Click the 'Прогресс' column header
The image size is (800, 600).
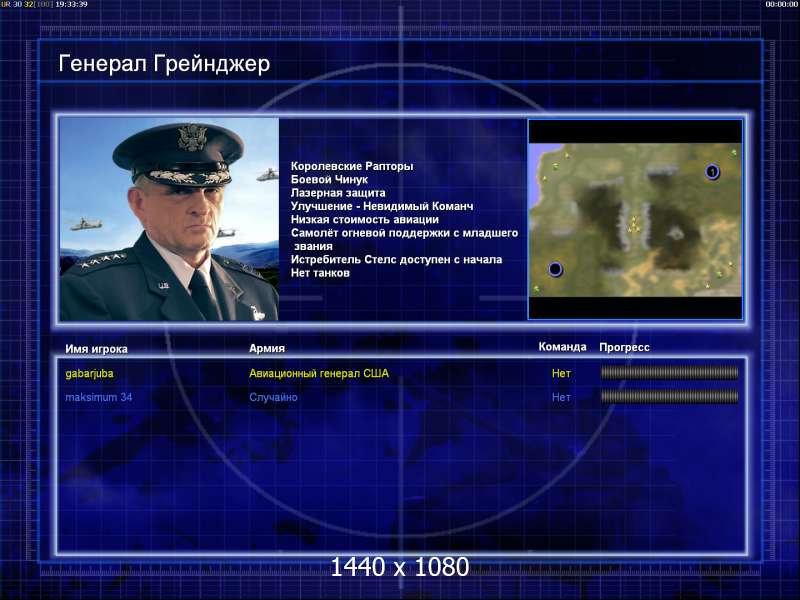[x=624, y=347]
